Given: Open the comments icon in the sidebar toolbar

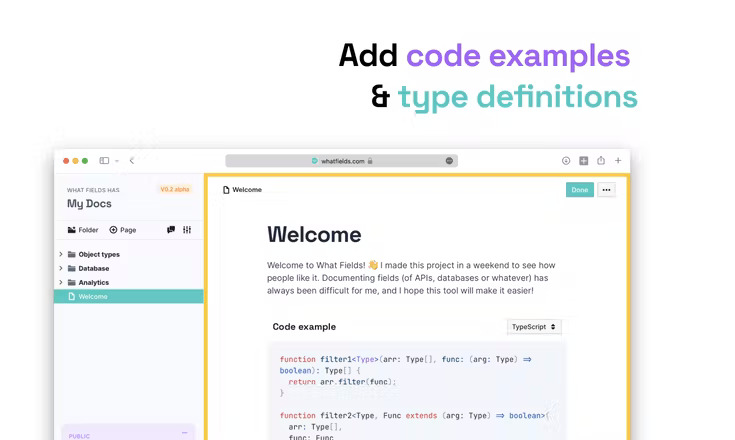Looking at the screenshot, I should pos(171,230).
